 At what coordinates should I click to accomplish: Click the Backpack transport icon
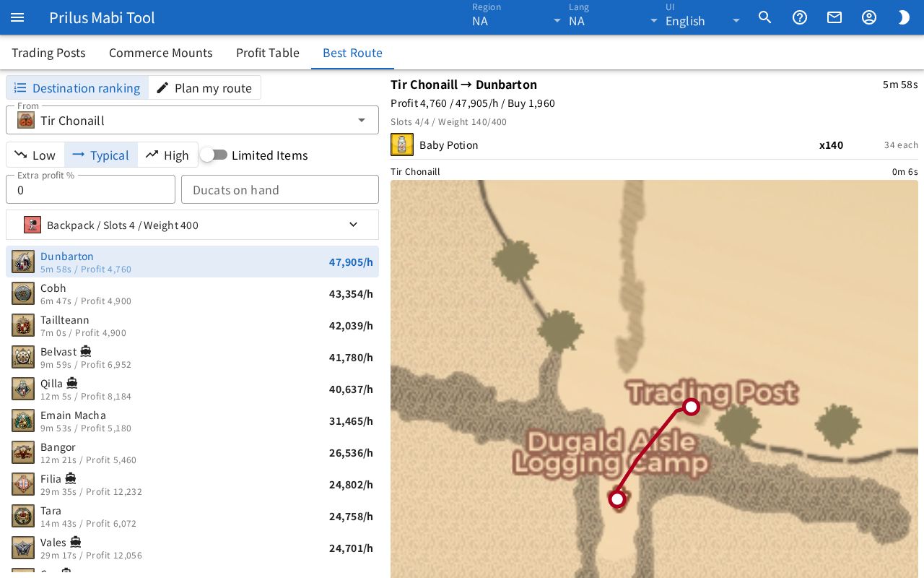[32, 225]
